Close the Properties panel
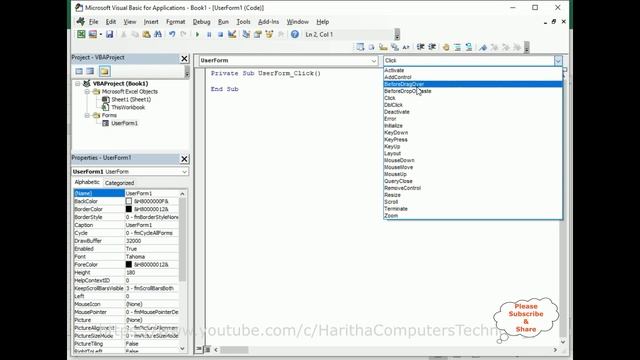640x360 pixels. click(x=184, y=159)
